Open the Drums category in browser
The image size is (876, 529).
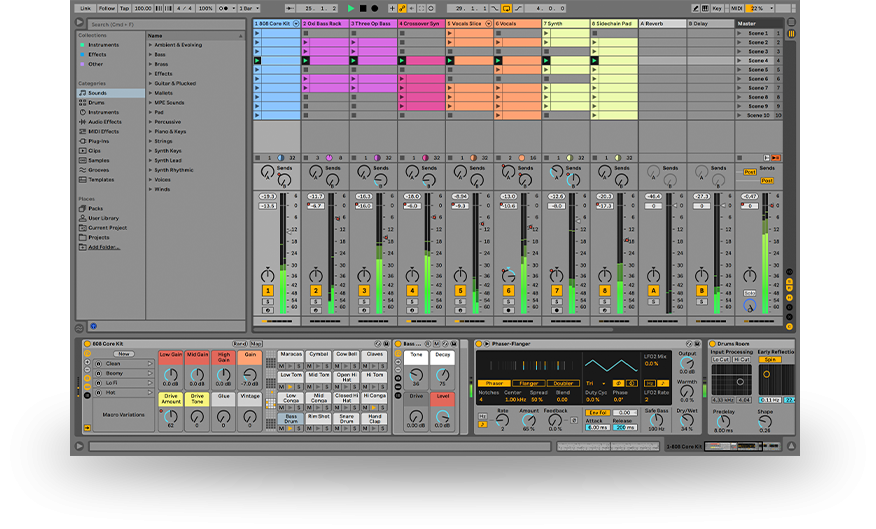coord(96,102)
